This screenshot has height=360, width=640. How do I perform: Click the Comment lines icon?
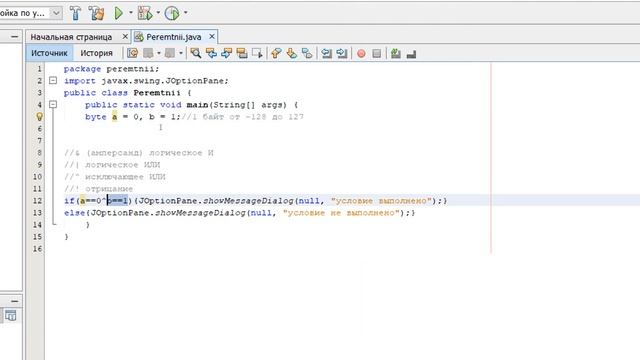[396, 53]
